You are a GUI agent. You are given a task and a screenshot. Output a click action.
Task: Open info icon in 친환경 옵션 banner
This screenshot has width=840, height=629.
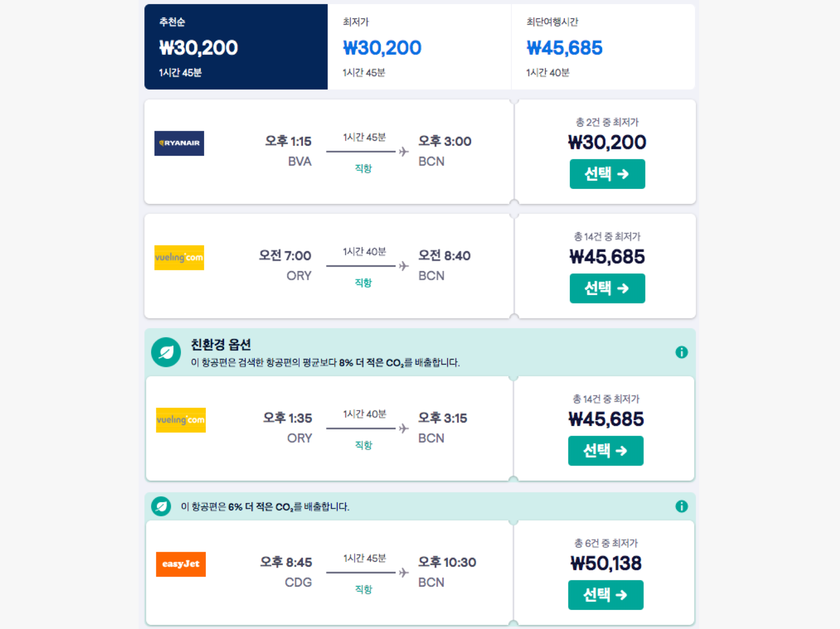click(x=681, y=352)
